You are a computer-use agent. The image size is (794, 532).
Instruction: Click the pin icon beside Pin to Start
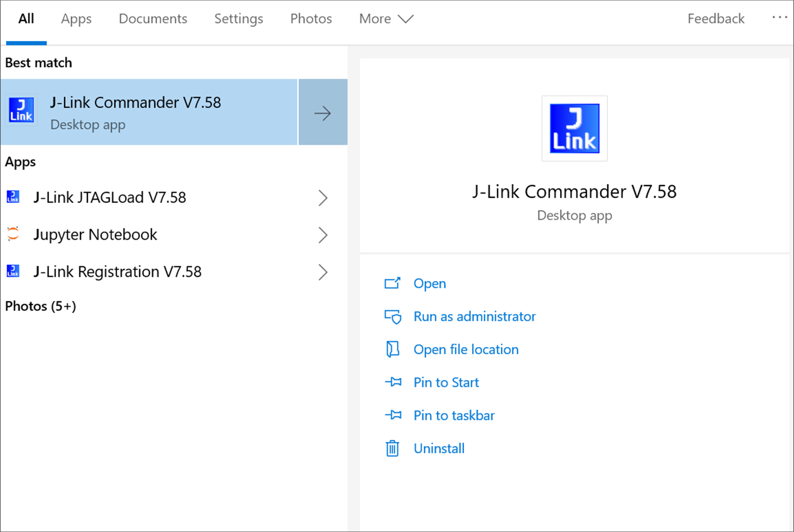tap(393, 382)
